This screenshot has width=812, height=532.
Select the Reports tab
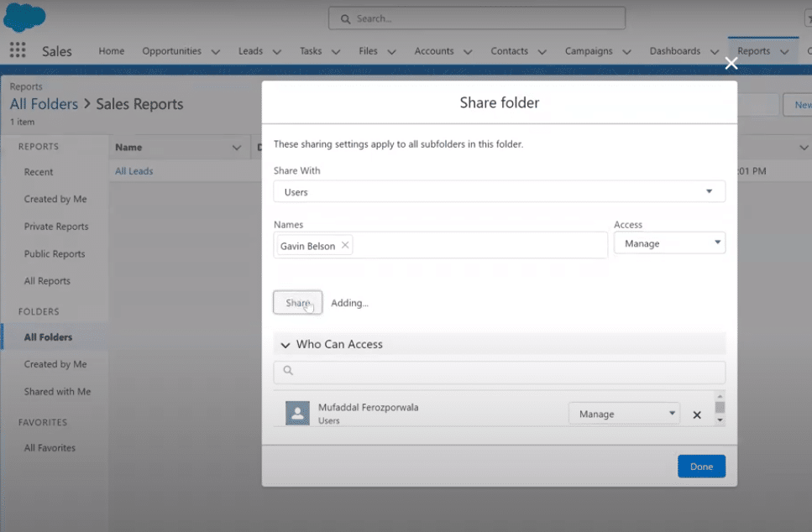[x=753, y=50]
